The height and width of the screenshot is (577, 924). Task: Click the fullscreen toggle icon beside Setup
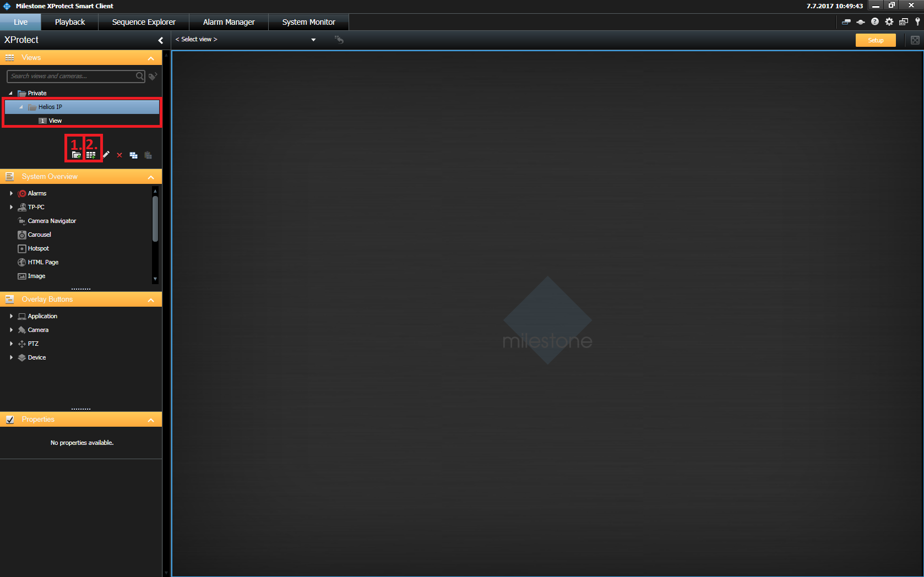[915, 40]
